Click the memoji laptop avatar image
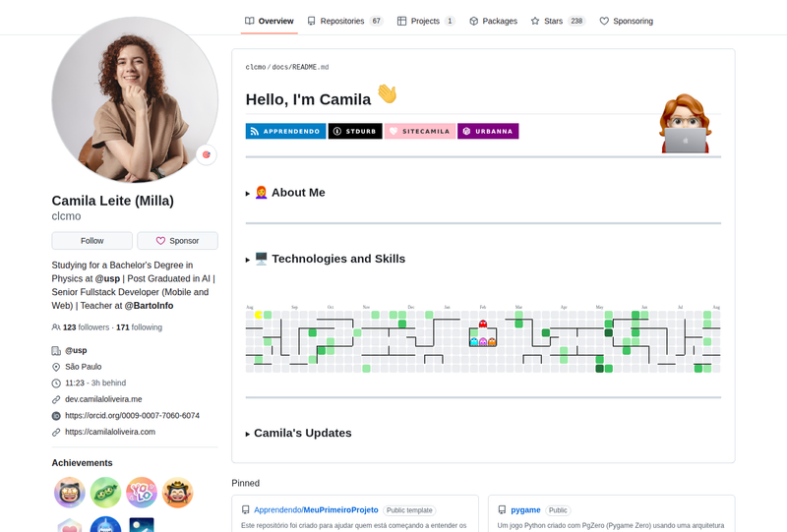This screenshot has width=787, height=532. [685, 124]
